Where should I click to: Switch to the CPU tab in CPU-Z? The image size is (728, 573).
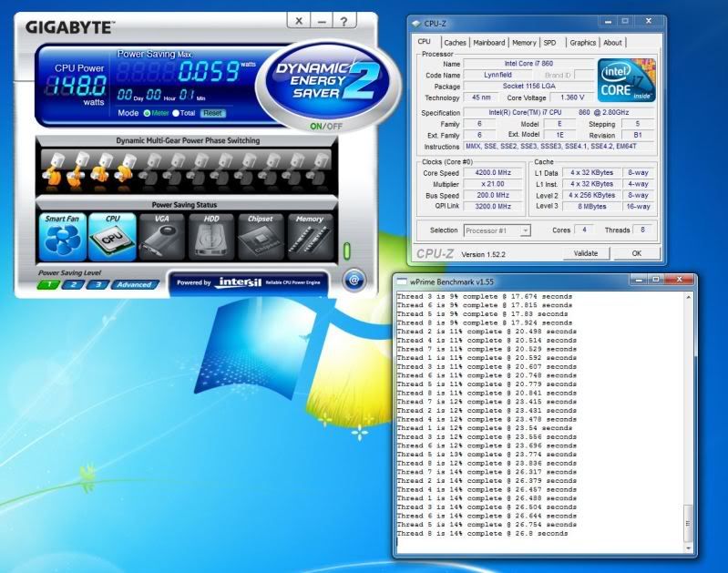[424, 42]
